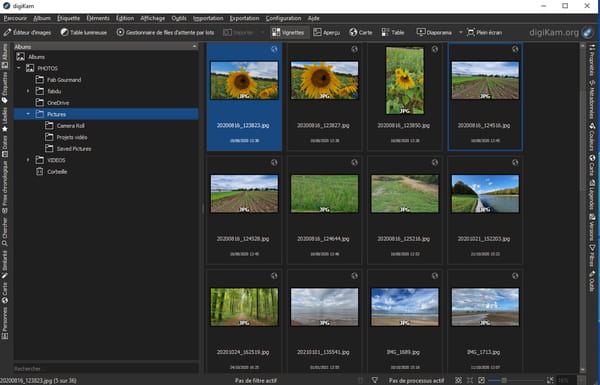Select thumbnail 20201021_152203.jpg
This screenshot has height=385, width=600.
(x=485, y=210)
